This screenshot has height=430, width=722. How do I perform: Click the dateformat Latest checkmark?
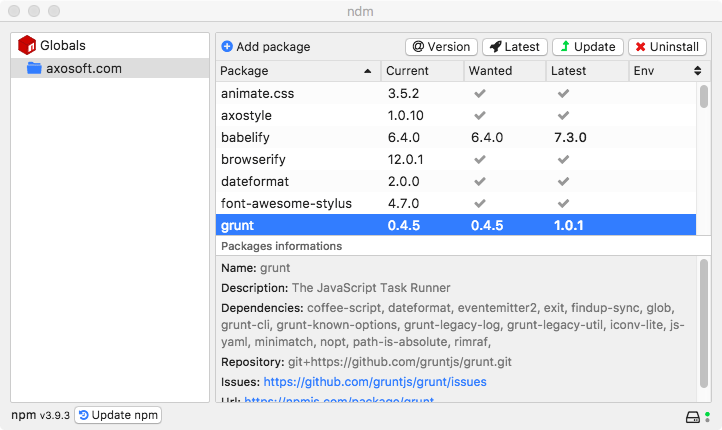tap(563, 181)
